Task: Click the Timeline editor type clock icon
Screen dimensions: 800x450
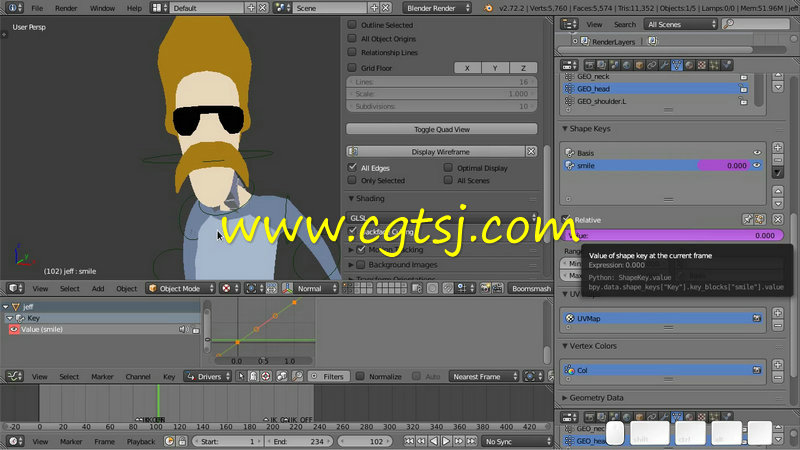Action: (14, 441)
